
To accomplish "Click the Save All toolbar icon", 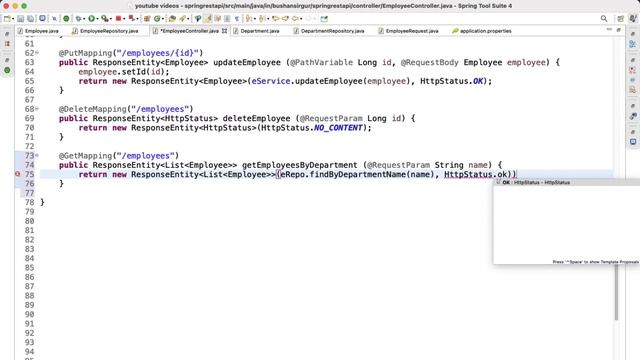I will click(31, 19).
